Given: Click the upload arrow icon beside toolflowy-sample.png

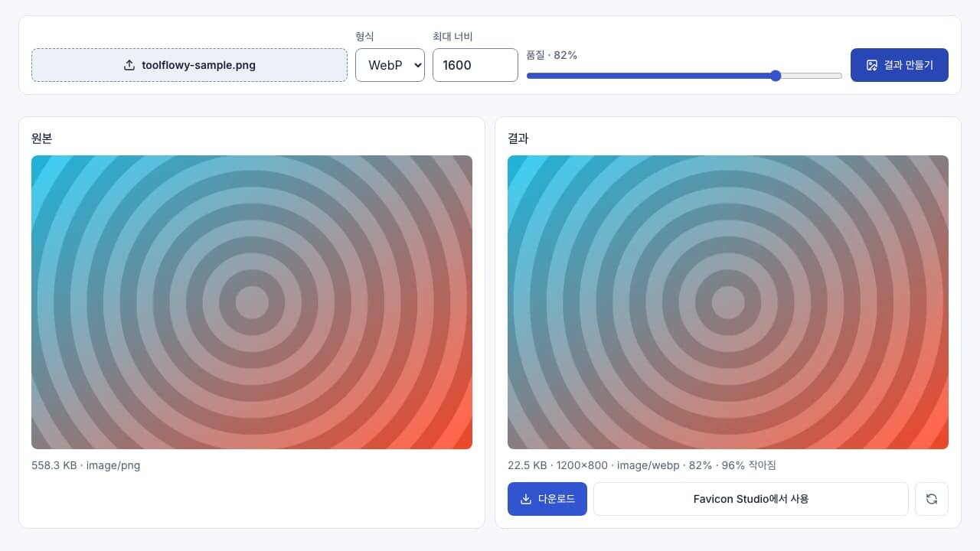Looking at the screenshot, I should point(129,65).
